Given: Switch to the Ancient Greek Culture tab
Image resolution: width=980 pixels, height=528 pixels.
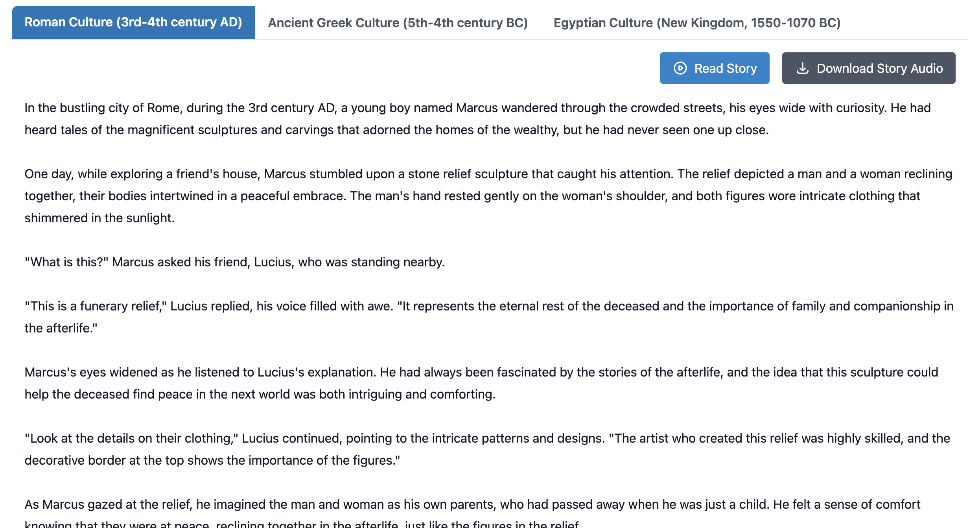Looking at the screenshot, I should tap(398, 22).
